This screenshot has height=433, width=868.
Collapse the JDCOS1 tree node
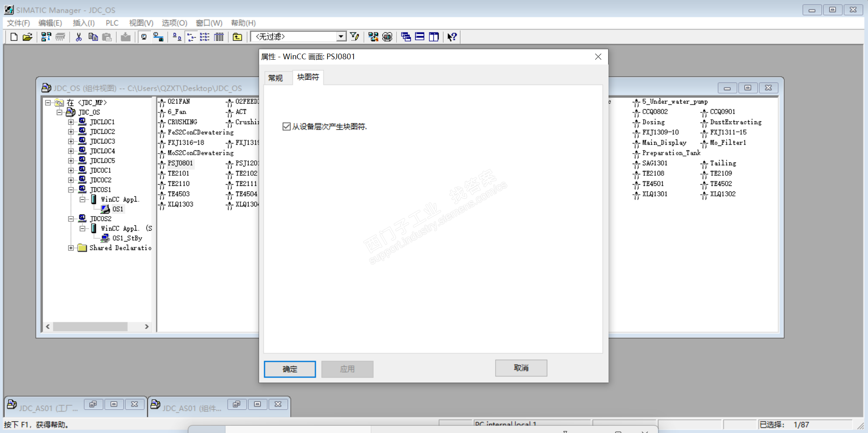(71, 189)
